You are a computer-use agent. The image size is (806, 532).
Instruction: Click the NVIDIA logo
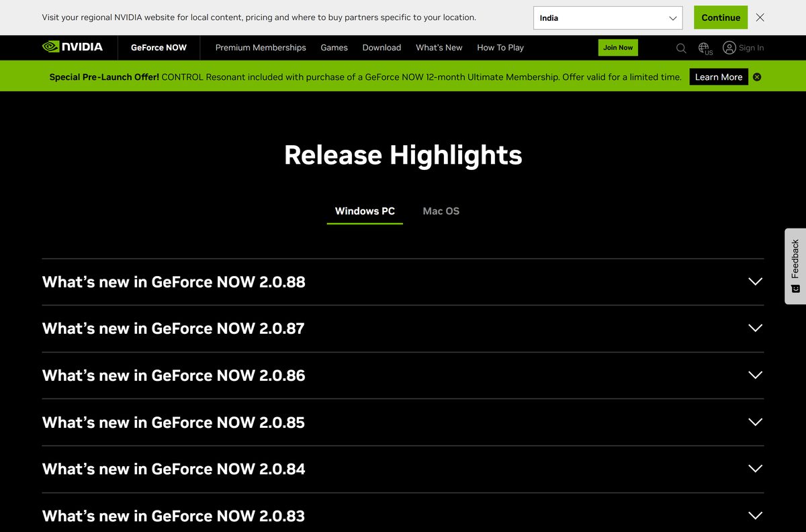pyautogui.click(x=73, y=47)
